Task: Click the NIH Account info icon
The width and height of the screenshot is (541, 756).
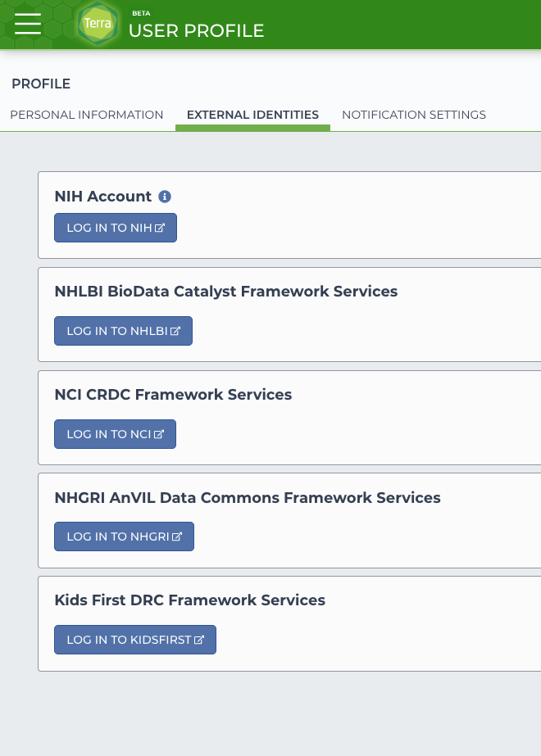Action: 165,197
